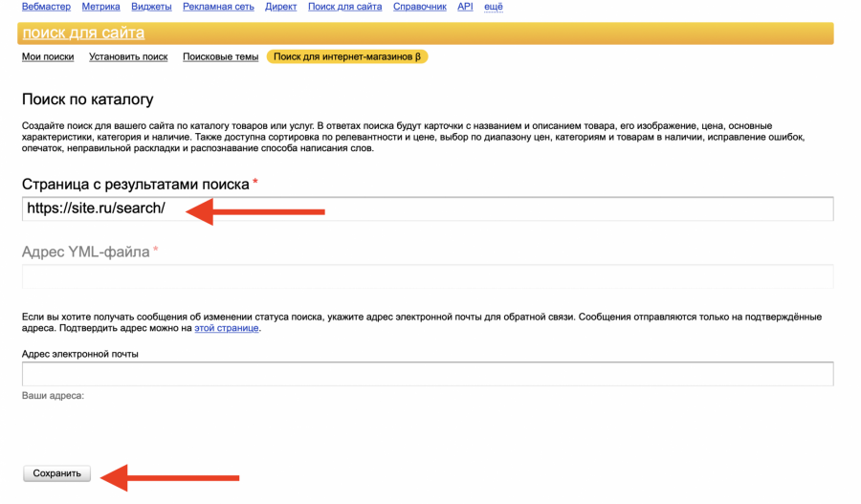Click the поиск для сайта header title
Screen dimensions: 861x504
(83, 33)
